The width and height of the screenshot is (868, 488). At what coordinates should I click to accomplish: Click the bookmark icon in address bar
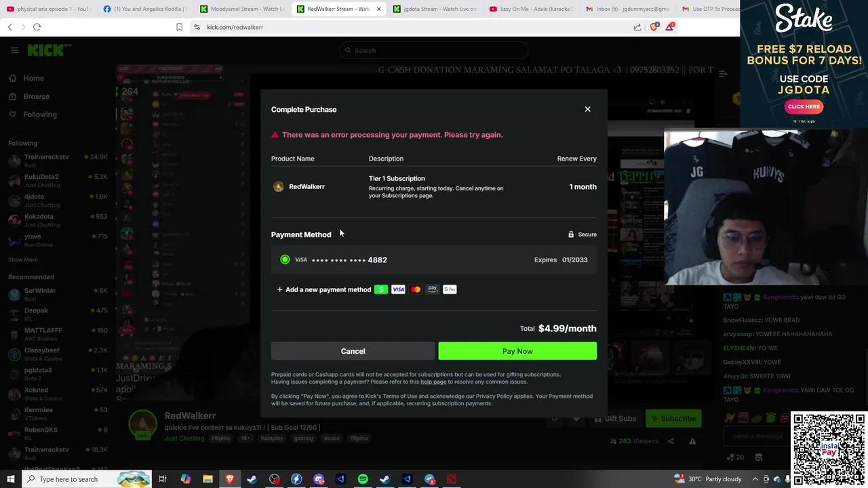click(179, 27)
